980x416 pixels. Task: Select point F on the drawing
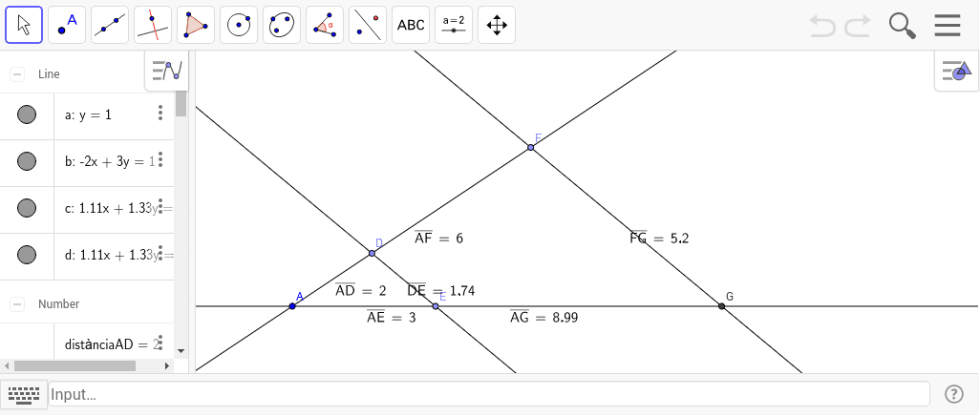pos(531,147)
